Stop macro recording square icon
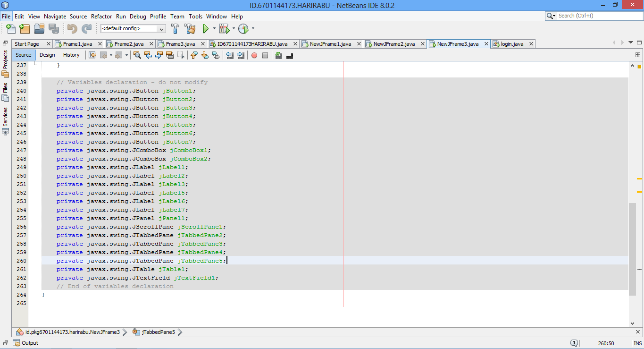Viewport: 644px width, 349px height. point(265,55)
